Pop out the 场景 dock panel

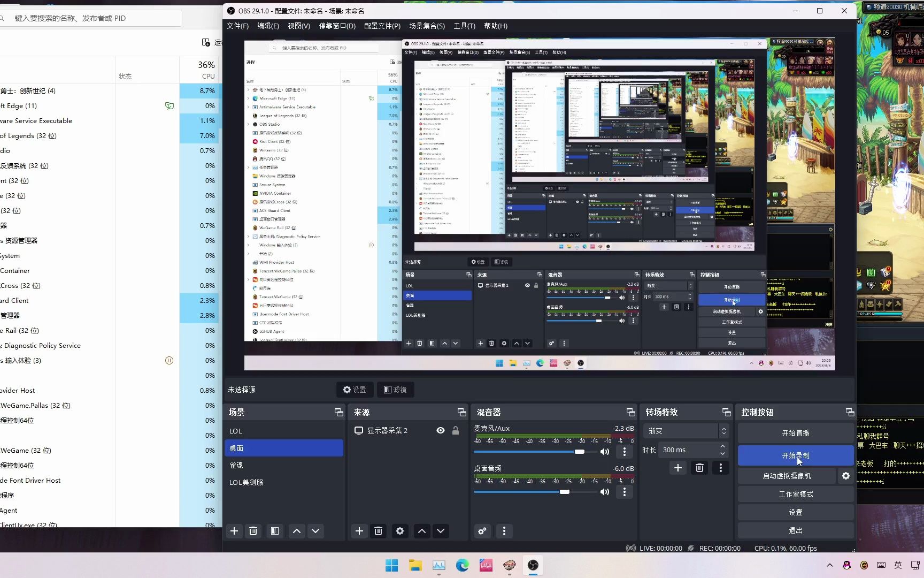click(x=339, y=412)
